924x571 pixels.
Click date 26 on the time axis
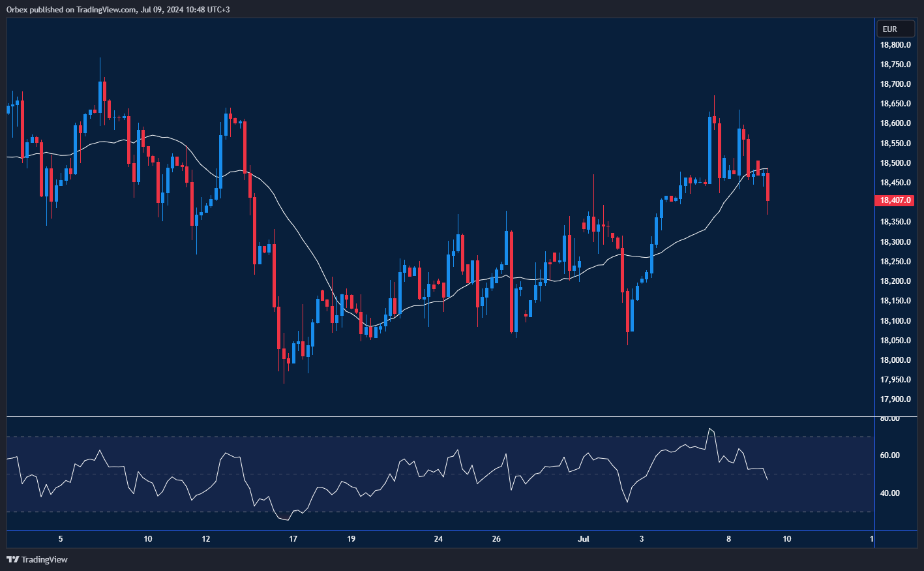pos(496,539)
